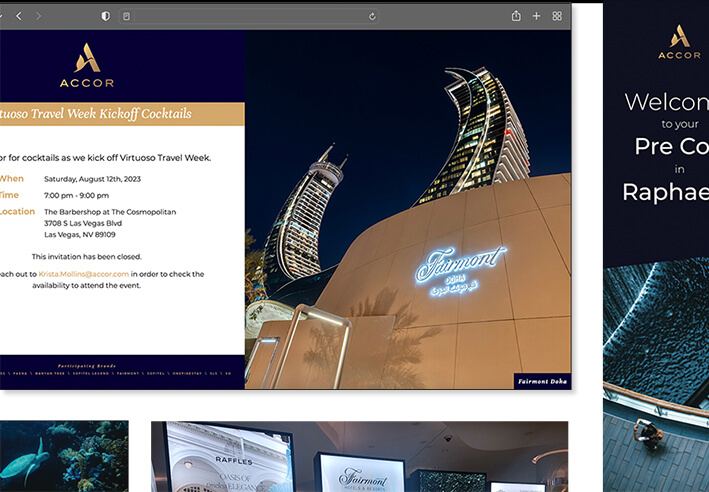Click the 'Location' field label

(x=17, y=212)
